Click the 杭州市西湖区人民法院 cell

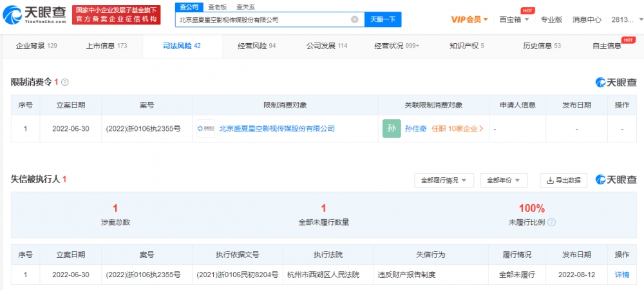point(324,275)
